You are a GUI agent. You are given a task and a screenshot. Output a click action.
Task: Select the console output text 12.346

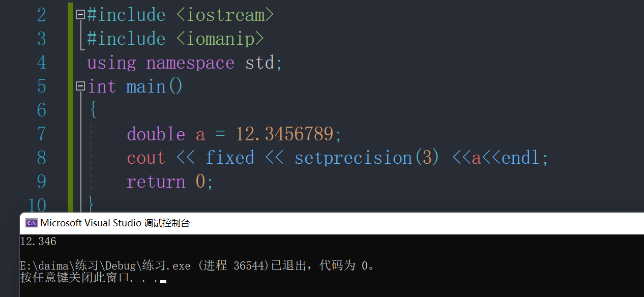pos(38,241)
